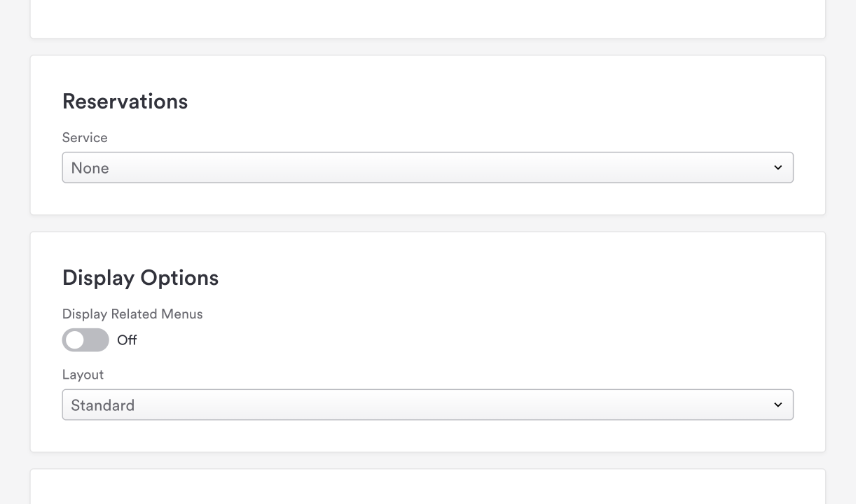Click the None value in Service field

[x=90, y=168]
